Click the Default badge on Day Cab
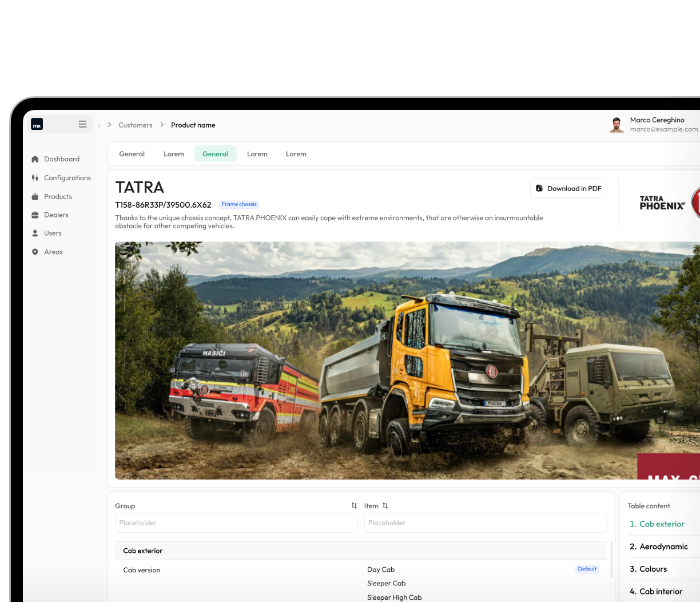This screenshot has width=700, height=602. pyautogui.click(x=587, y=569)
